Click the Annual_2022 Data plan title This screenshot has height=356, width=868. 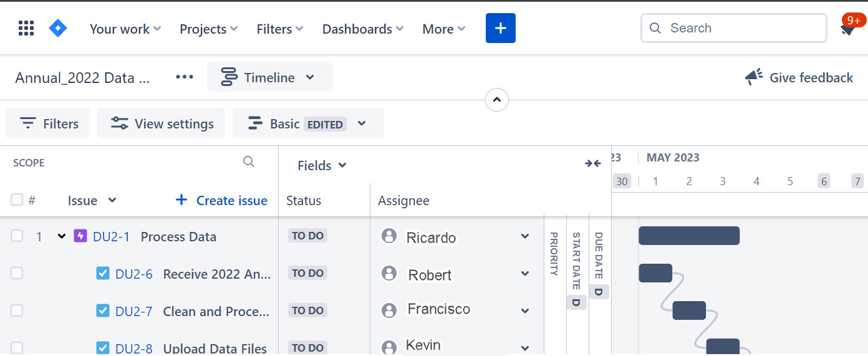82,78
